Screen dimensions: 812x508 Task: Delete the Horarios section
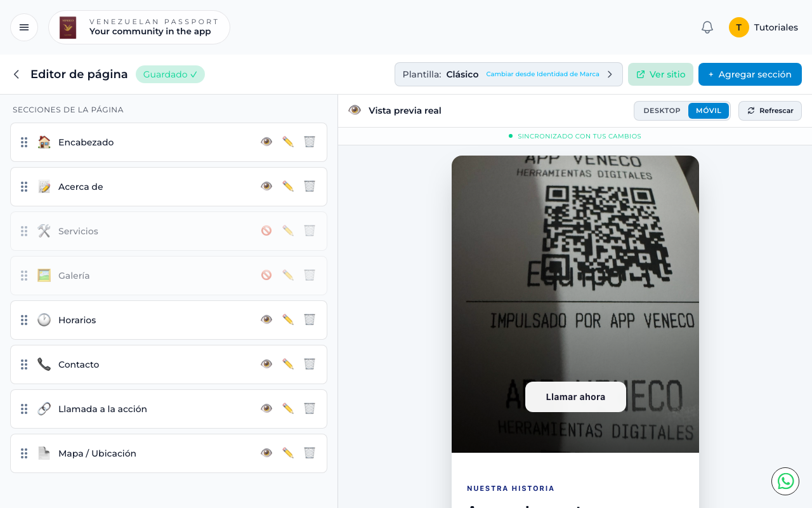[x=310, y=319]
